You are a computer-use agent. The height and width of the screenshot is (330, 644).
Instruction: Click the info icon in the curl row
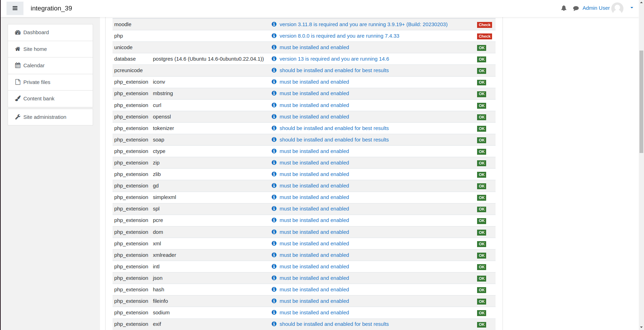coord(274,105)
